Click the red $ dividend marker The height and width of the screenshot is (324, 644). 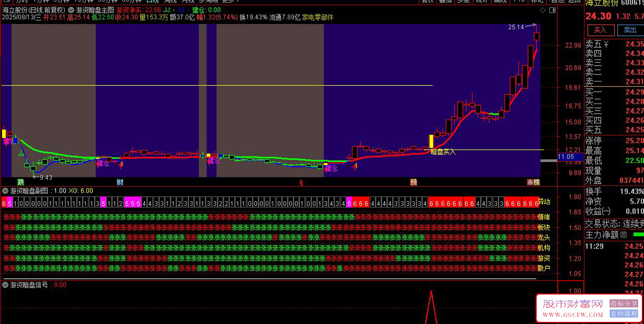[x=301, y=182]
